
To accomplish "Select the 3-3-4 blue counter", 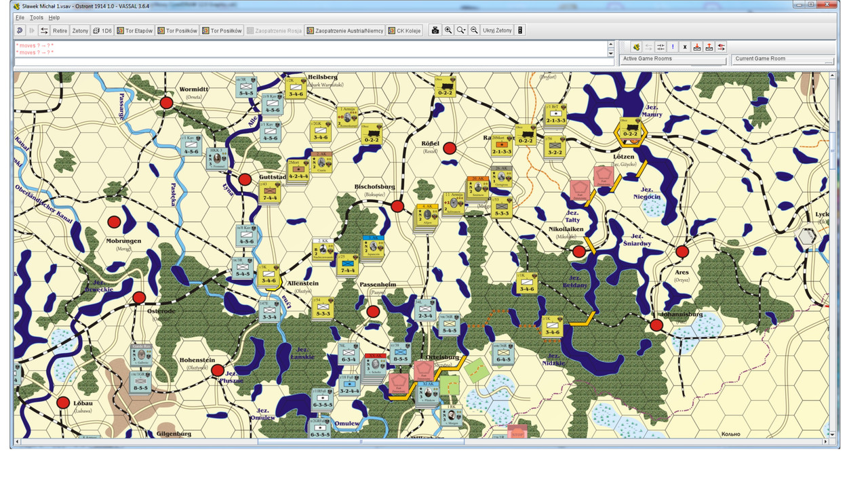I will coord(269,310).
